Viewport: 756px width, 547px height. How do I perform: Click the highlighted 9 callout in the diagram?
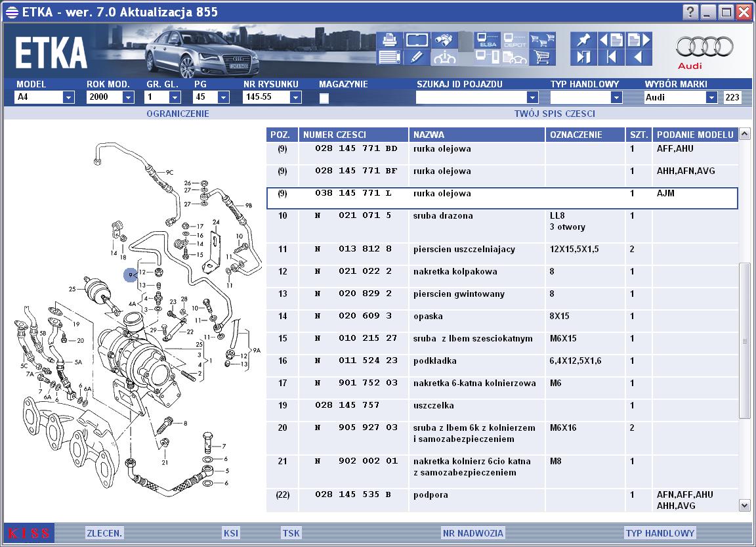130,275
